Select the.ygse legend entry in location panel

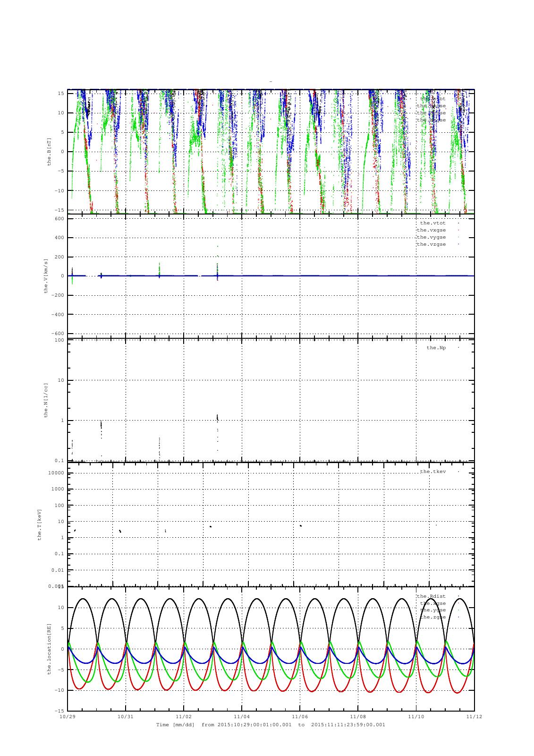(x=432, y=610)
